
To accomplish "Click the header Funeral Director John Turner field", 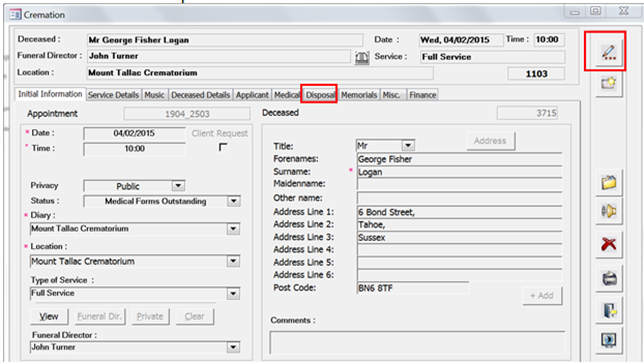I will point(218,56).
